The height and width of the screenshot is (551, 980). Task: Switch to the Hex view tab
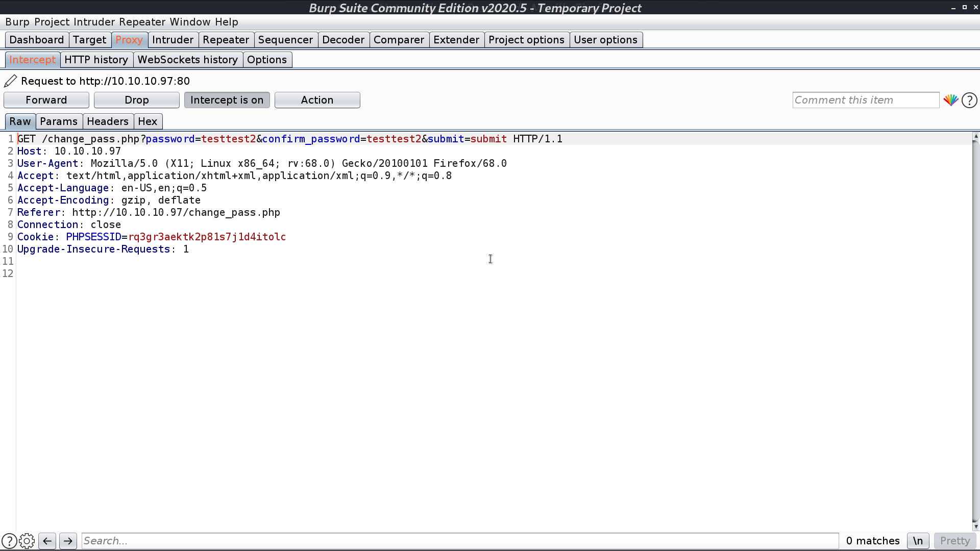pyautogui.click(x=148, y=121)
